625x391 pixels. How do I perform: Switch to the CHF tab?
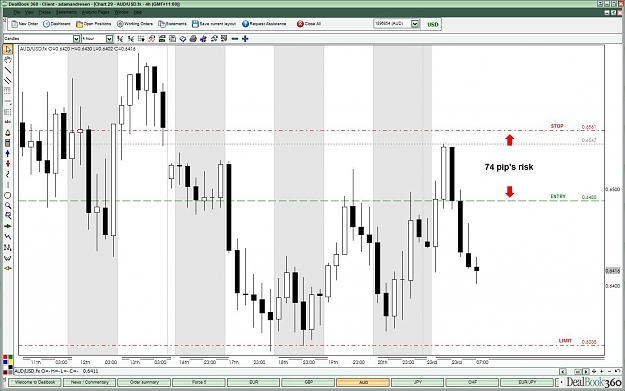click(x=472, y=383)
